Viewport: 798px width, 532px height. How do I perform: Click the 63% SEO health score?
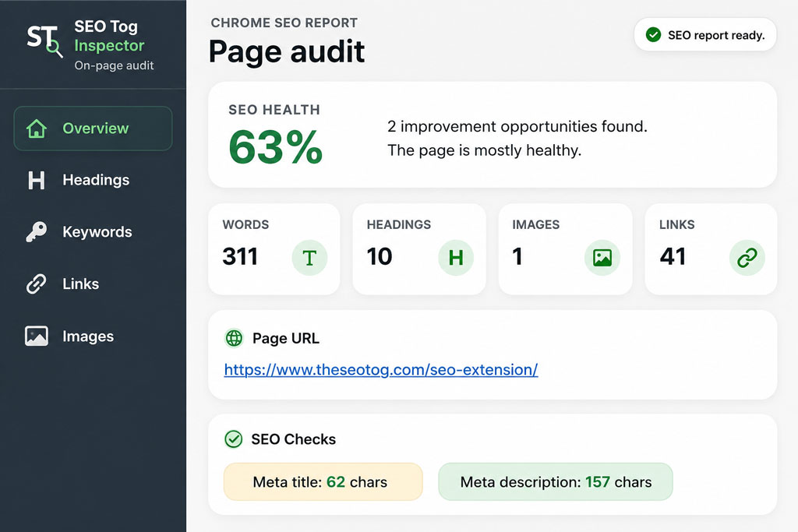click(x=276, y=148)
